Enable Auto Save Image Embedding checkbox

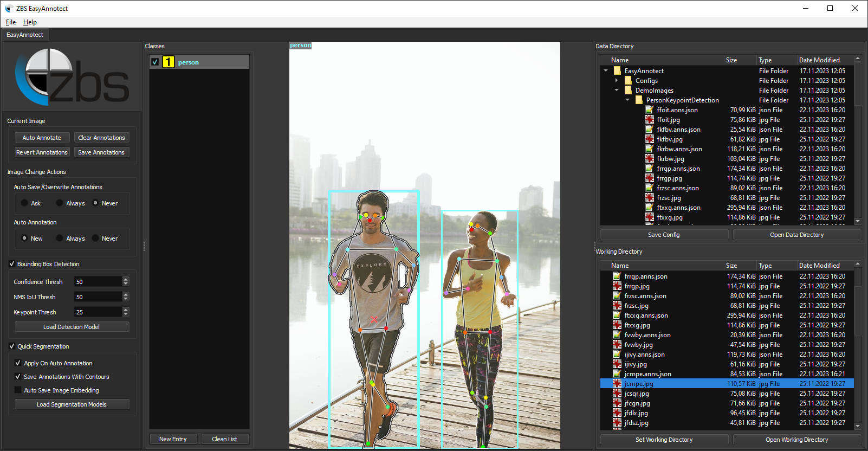pos(18,390)
